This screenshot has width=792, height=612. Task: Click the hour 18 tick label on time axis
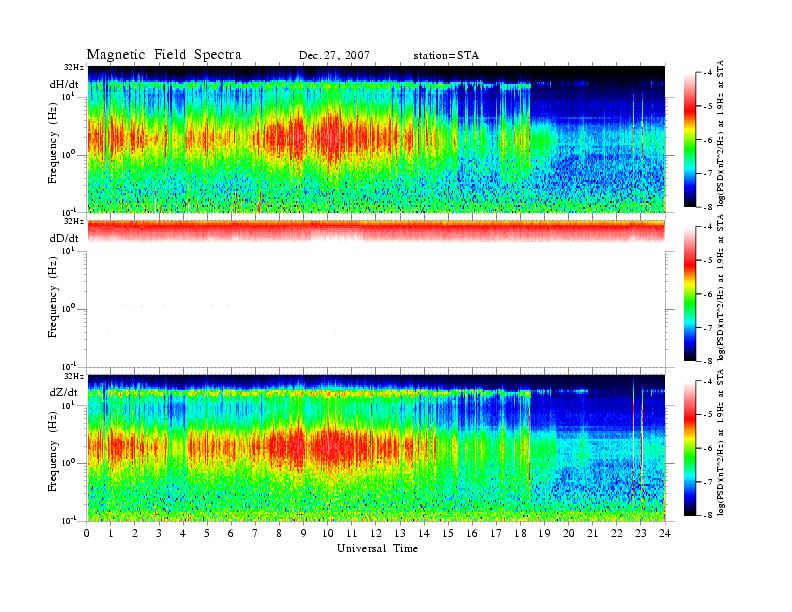(520, 533)
